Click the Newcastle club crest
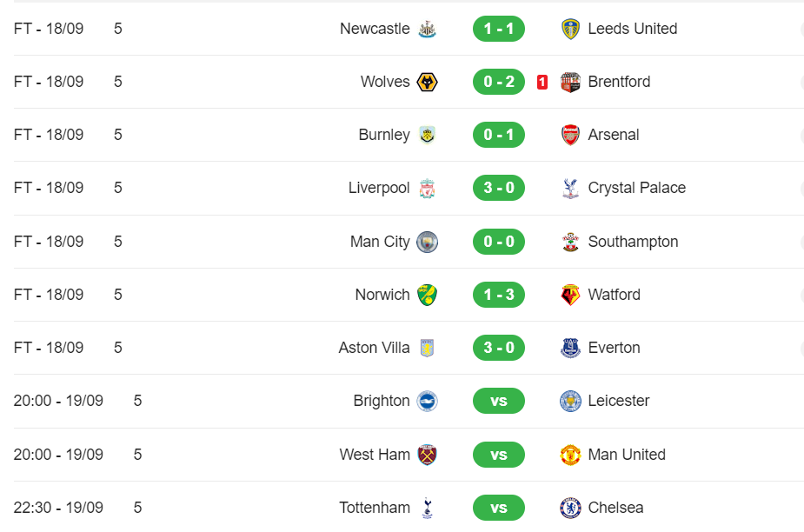804x532 pixels. (427, 29)
